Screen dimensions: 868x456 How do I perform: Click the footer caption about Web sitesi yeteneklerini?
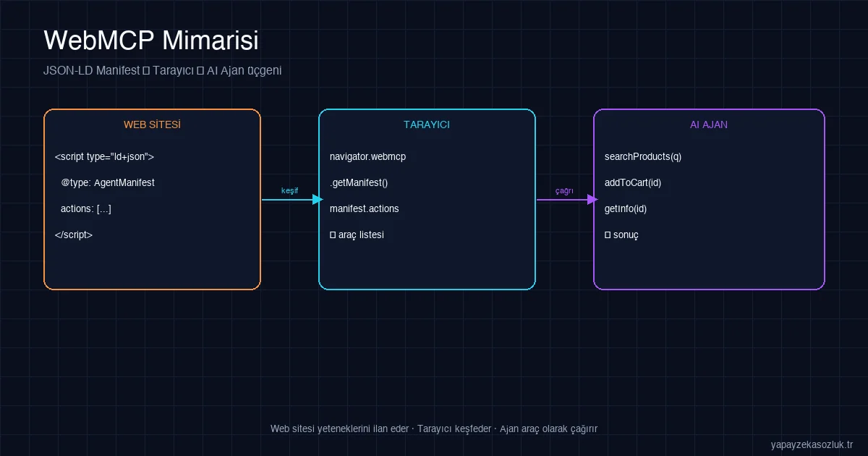coord(434,428)
